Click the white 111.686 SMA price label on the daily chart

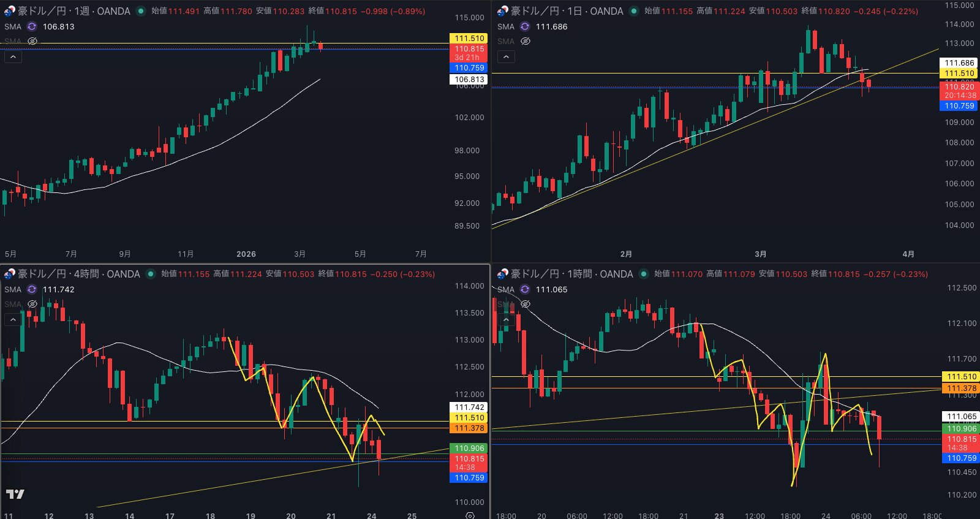click(x=959, y=63)
